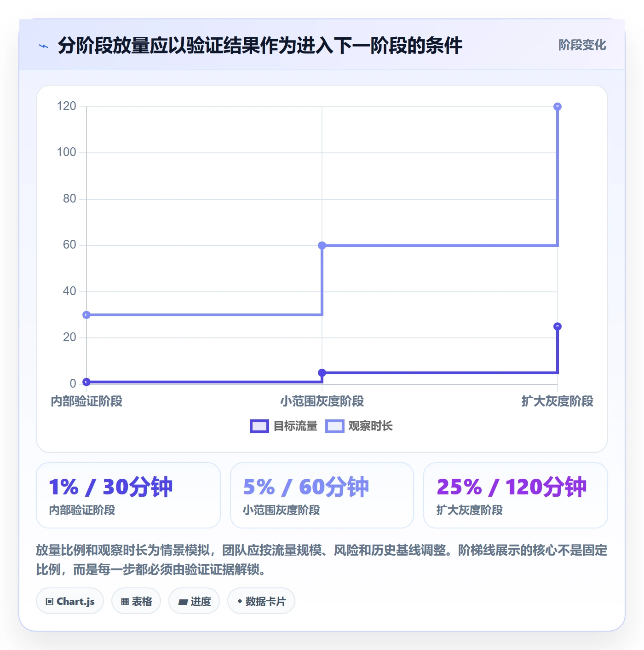Click the diamond icon in 数据卡片 chip
Image resolution: width=644 pixels, height=650 pixels.
pyautogui.click(x=240, y=601)
